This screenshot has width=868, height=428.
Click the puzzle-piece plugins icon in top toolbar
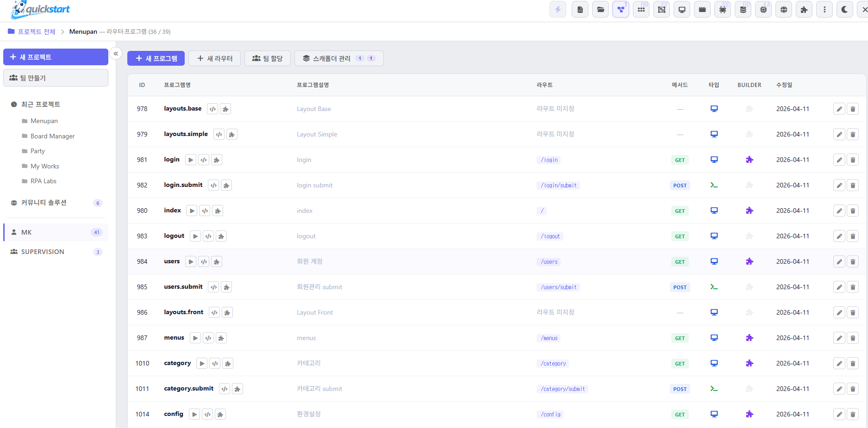(804, 9)
